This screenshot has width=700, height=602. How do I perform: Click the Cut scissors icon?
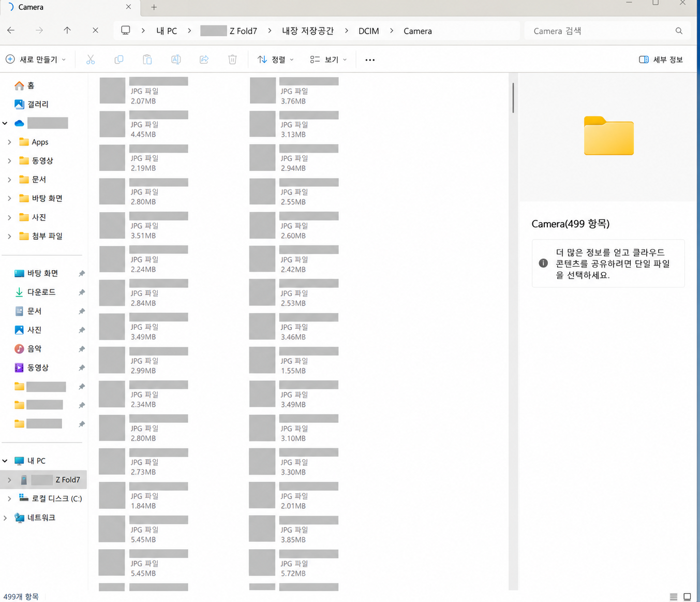(x=91, y=60)
